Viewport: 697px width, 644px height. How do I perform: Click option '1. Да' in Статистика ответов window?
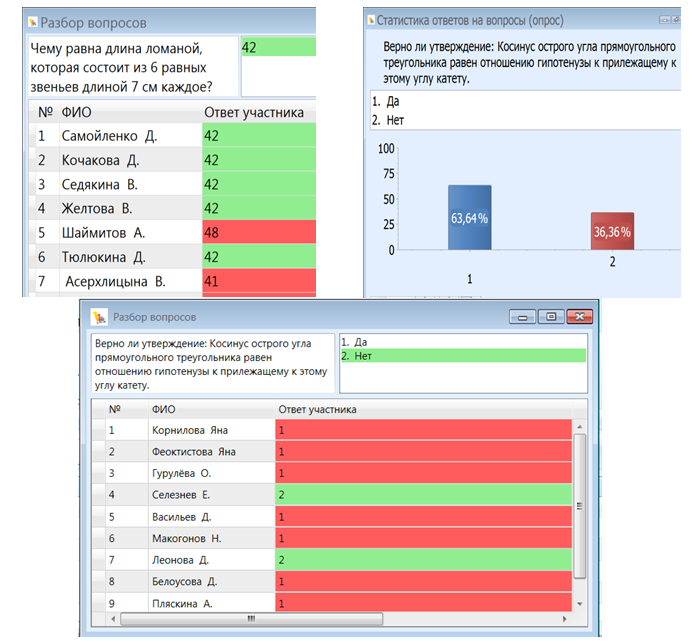pos(386,102)
